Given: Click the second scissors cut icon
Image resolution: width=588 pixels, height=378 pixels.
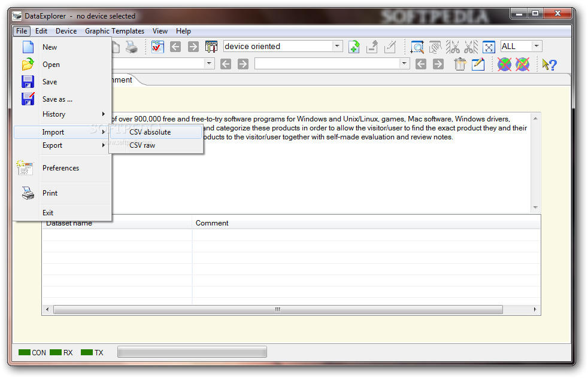Looking at the screenshot, I should 471,47.
